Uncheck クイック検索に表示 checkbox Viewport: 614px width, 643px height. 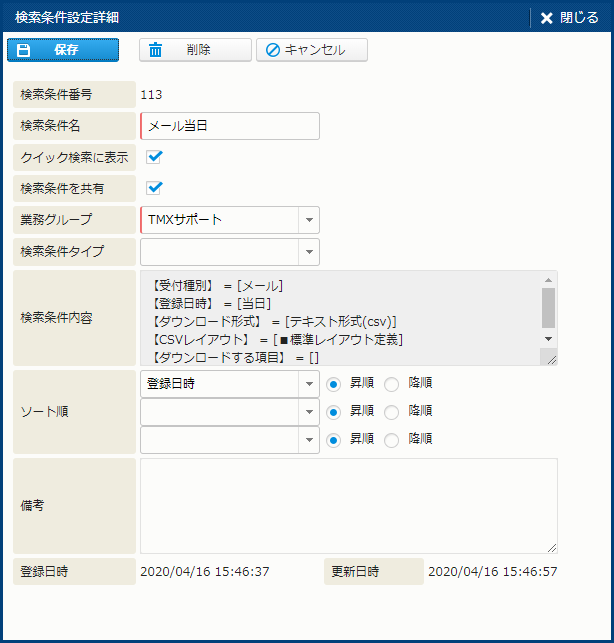tap(154, 157)
